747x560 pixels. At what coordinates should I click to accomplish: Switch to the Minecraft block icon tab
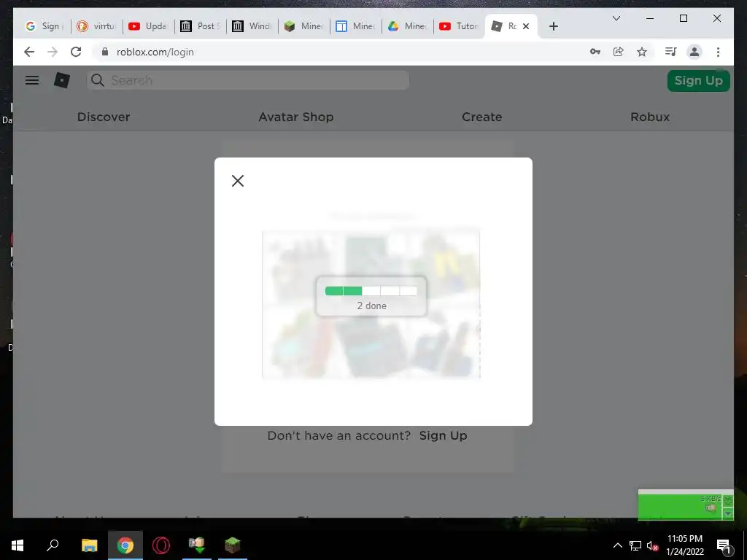tap(303, 26)
